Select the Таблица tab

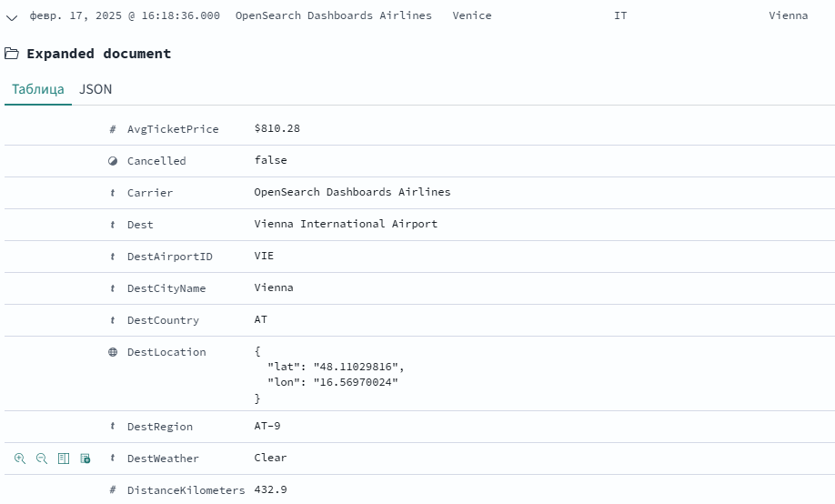[38, 89]
